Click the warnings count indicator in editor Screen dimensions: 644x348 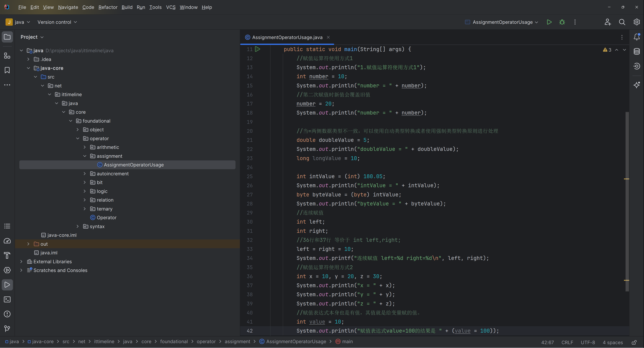coord(607,50)
